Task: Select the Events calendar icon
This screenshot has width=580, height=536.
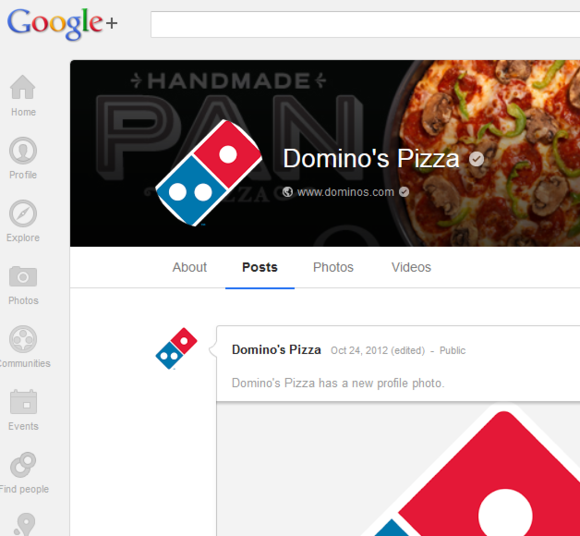Action: pos(23,402)
